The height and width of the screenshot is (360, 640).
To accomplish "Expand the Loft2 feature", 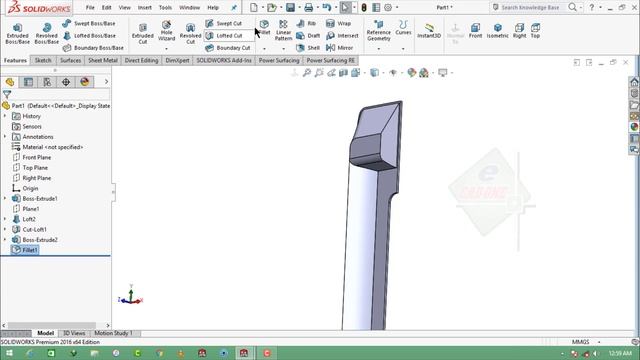I will pos(5,219).
